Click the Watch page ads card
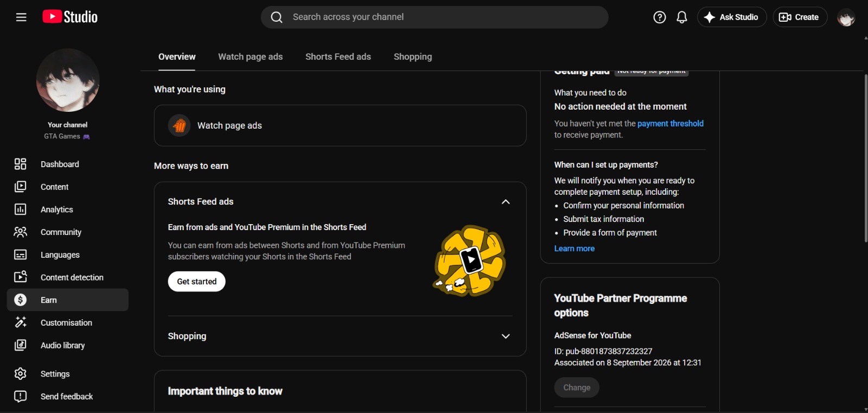868x413 pixels. click(x=340, y=125)
